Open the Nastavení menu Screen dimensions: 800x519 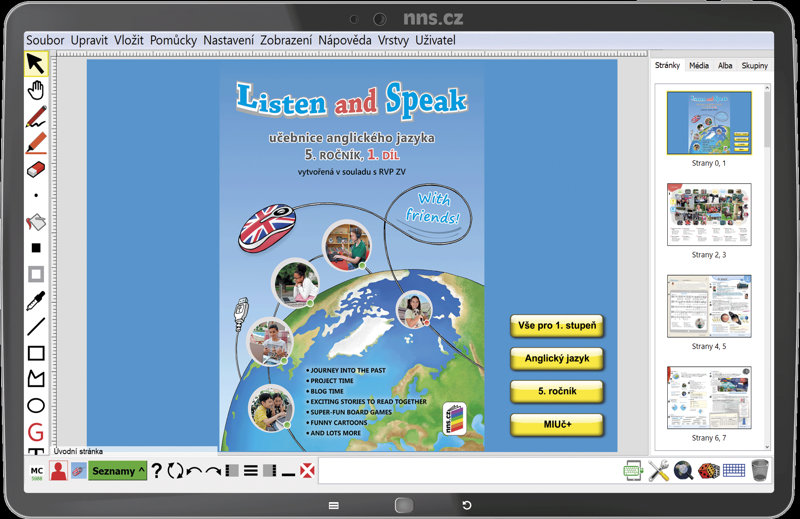coord(229,40)
